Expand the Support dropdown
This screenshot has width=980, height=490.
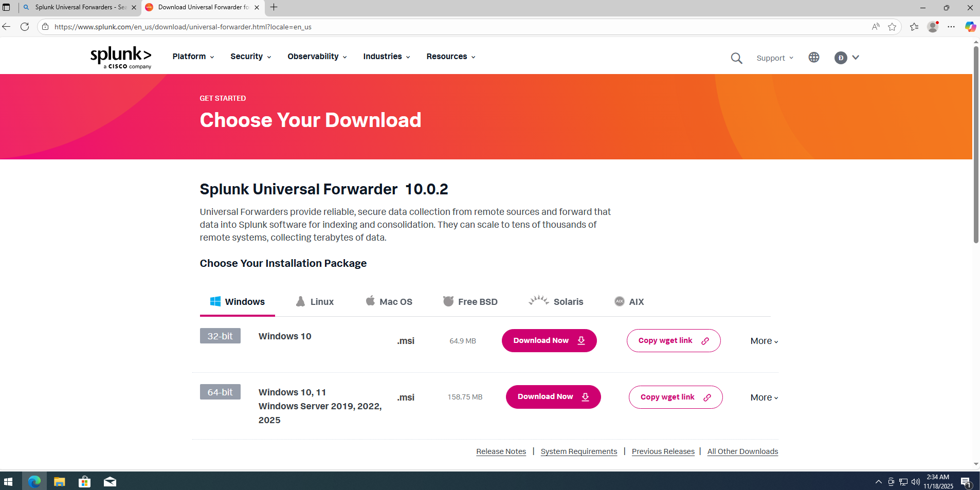pos(774,58)
